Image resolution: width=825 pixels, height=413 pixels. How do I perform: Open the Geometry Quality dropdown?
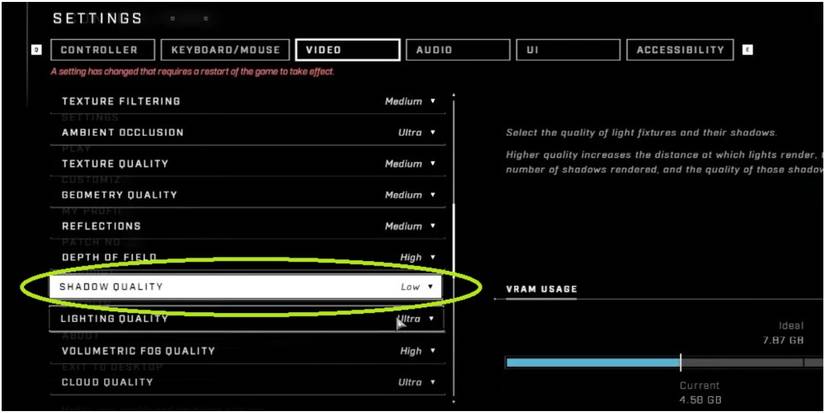coord(433,195)
